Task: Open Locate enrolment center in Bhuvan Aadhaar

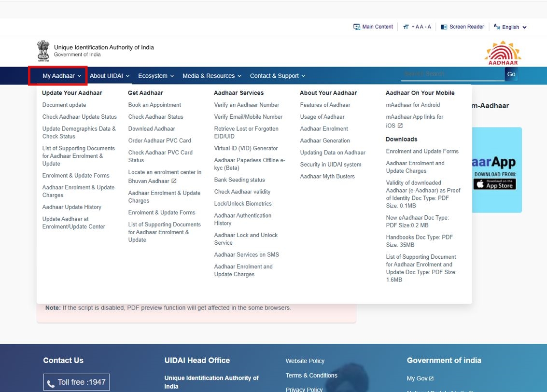Action: [x=165, y=177]
